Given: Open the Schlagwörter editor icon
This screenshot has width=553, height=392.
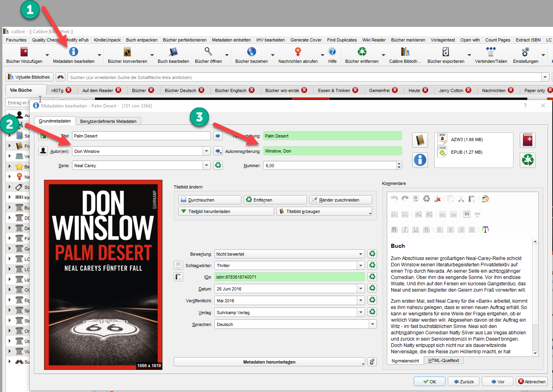Looking at the screenshot, I should tap(178, 265).
